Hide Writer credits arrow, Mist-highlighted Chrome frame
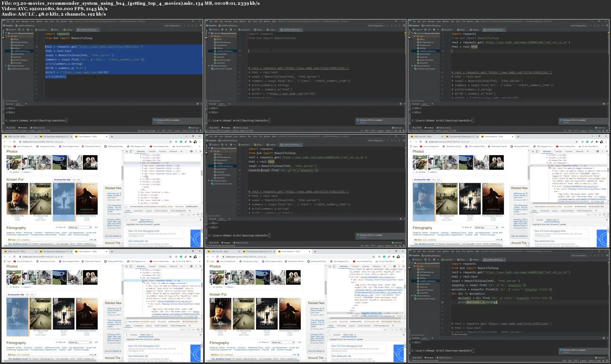This screenshot has width=611, height=364. click(95, 239)
